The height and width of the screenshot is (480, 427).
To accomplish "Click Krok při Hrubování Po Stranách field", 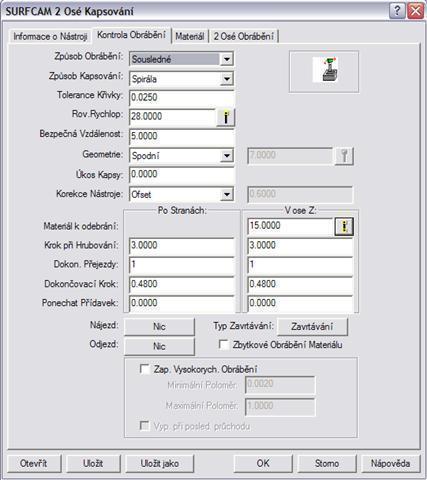I will point(182,246).
